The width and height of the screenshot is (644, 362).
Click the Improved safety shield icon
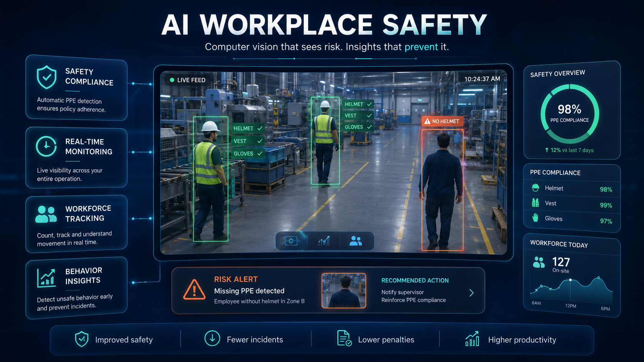click(x=82, y=339)
